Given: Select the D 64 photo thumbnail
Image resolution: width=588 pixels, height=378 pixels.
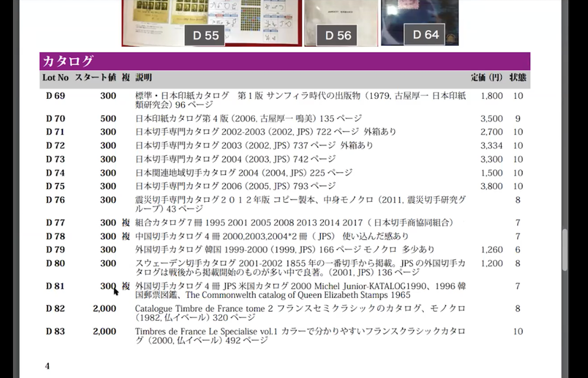Looking at the screenshot, I should (x=419, y=22).
